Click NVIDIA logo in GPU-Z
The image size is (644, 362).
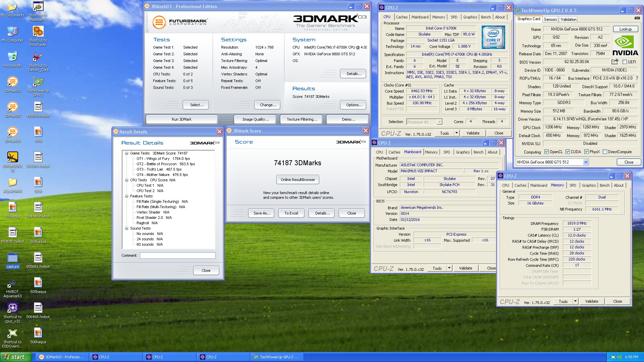pos(625,46)
